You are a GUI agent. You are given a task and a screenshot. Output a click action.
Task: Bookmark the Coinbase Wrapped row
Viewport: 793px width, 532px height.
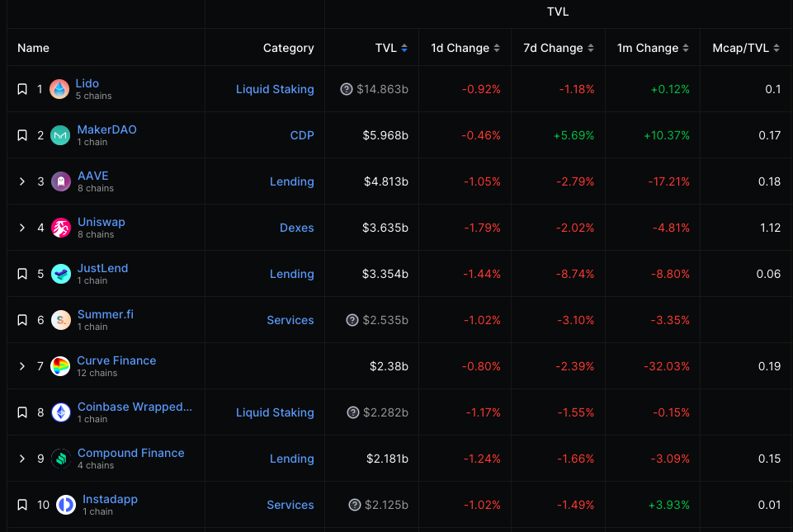click(x=22, y=412)
